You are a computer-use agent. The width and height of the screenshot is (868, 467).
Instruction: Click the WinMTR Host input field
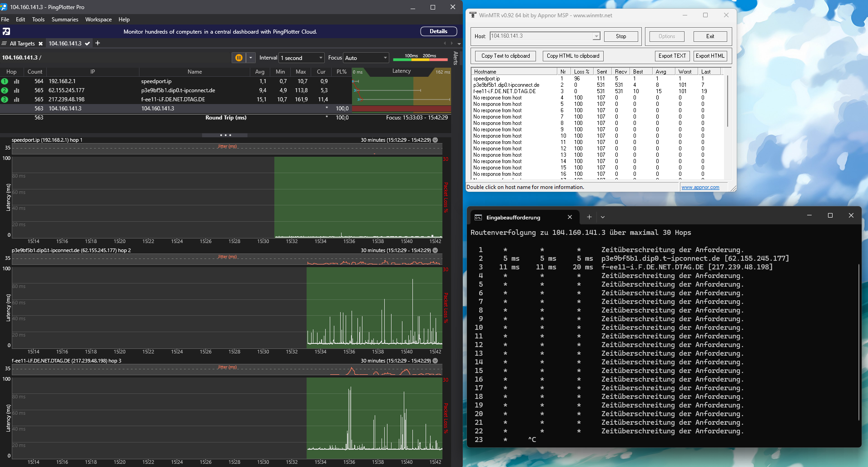click(541, 36)
